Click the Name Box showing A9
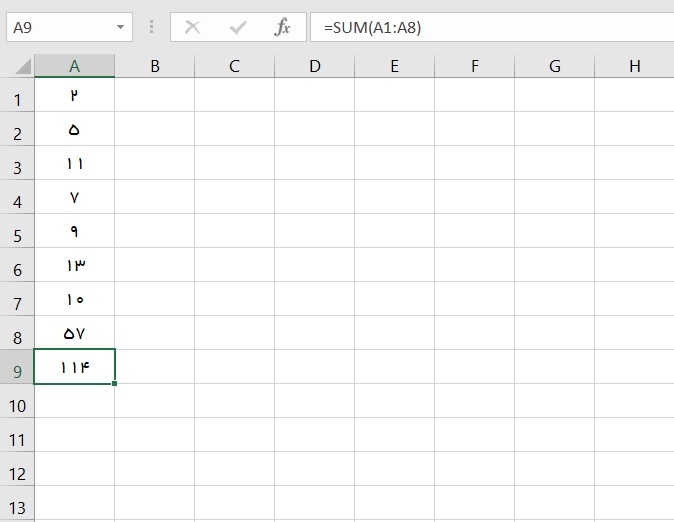This screenshot has height=522, width=674. tap(58, 28)
